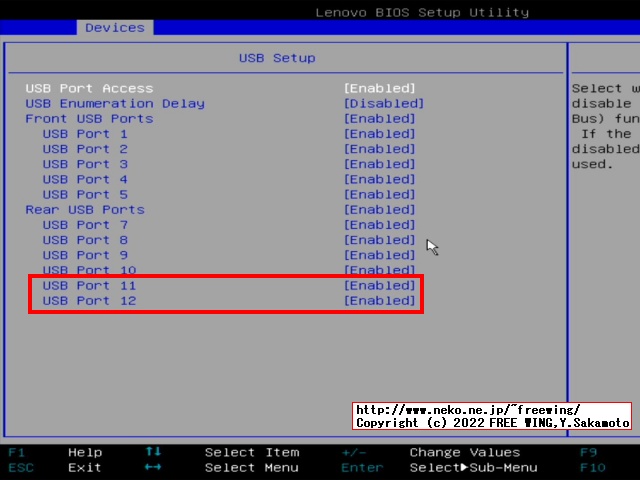
Task: Change USB Enumeration Delay disabled value
Action: point(383,103)
